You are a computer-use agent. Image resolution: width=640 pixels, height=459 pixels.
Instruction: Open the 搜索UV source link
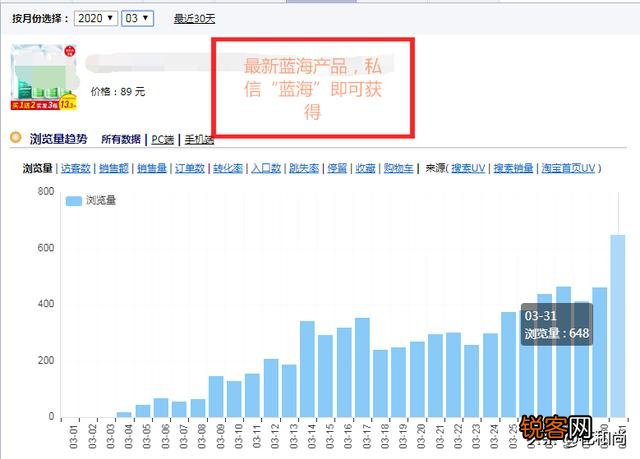[x=468, y=168]
